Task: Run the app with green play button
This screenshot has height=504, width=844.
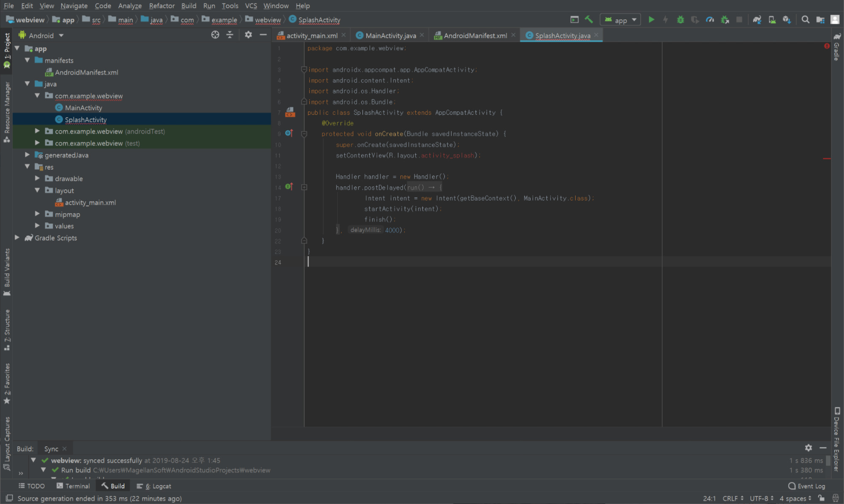Action: 651,20
